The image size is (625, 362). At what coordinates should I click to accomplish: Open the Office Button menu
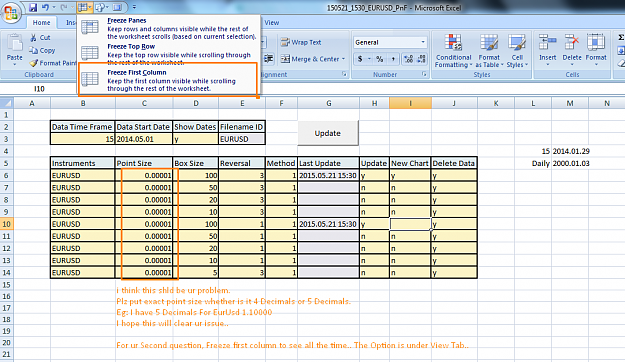point(11,12)
